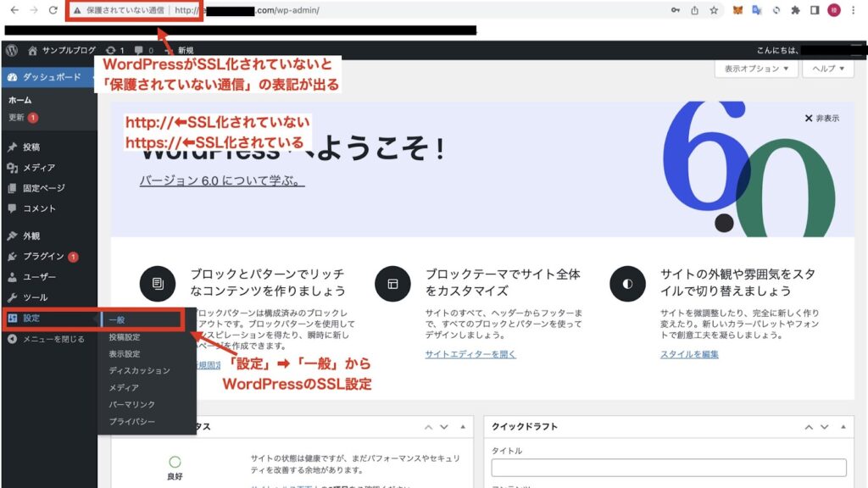Focus the タイトル input in Quick Draft
The image size is (868, 488).
click(x=669, y=468)
